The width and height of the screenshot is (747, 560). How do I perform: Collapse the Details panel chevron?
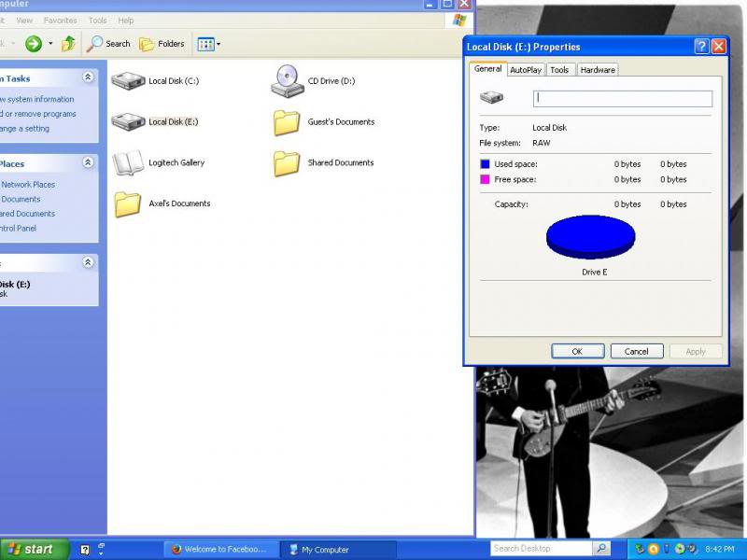[x=88, y=262]
